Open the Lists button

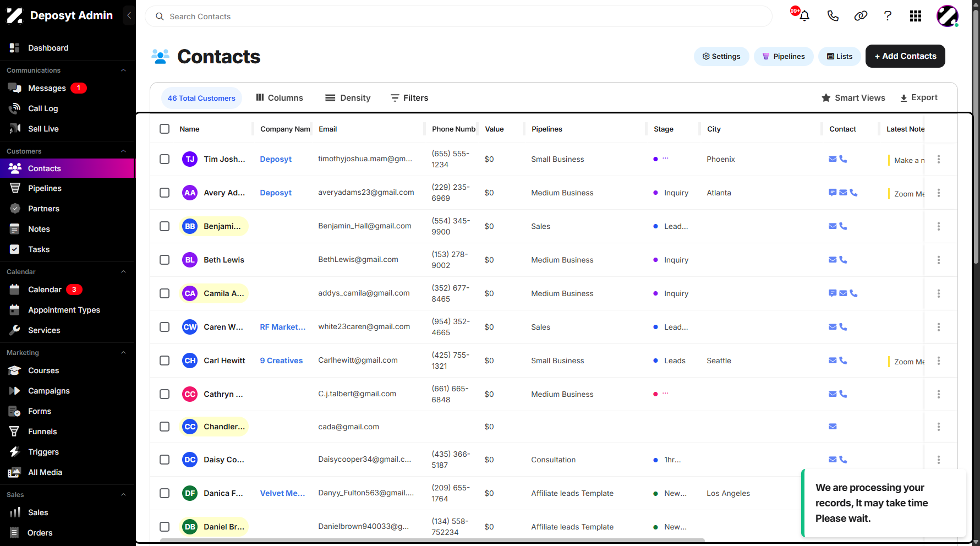coord(840,56)
